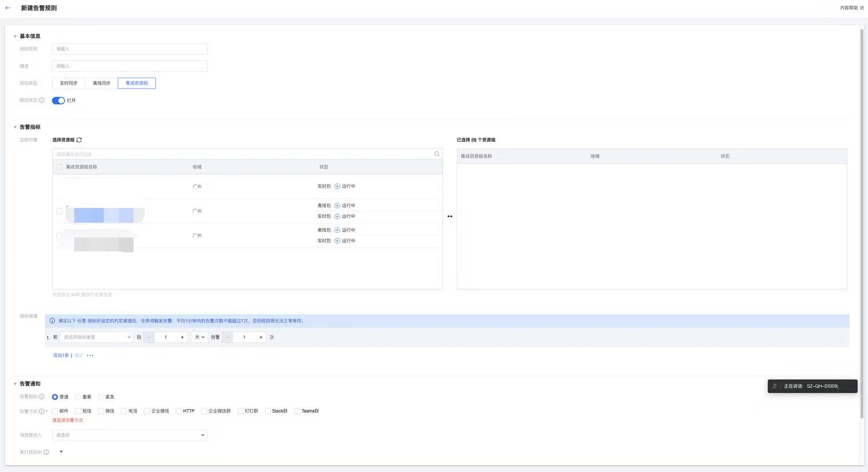
Task: Click the back arrow beside 新建告警规则
Action: coord(7,8)
